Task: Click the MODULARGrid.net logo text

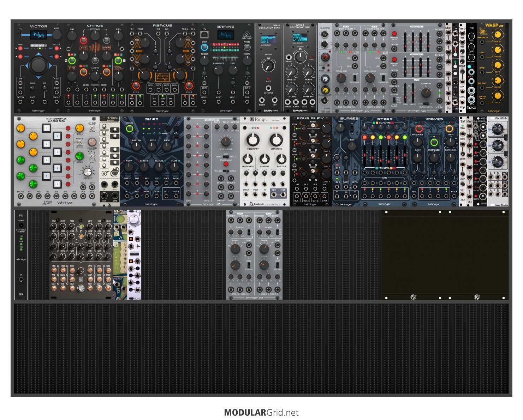Action: 261,413
